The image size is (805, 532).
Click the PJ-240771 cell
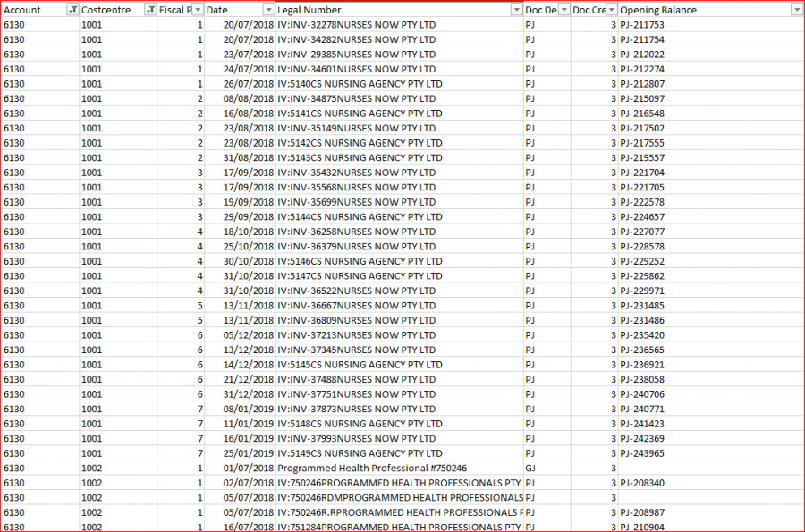(710, 409)
